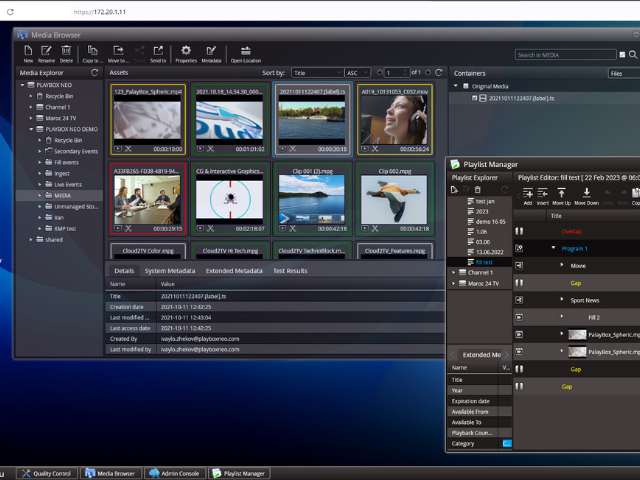Switch to the Test Results tab
The height and width of the screenshot is (480, 640).
tap(290, 271)
